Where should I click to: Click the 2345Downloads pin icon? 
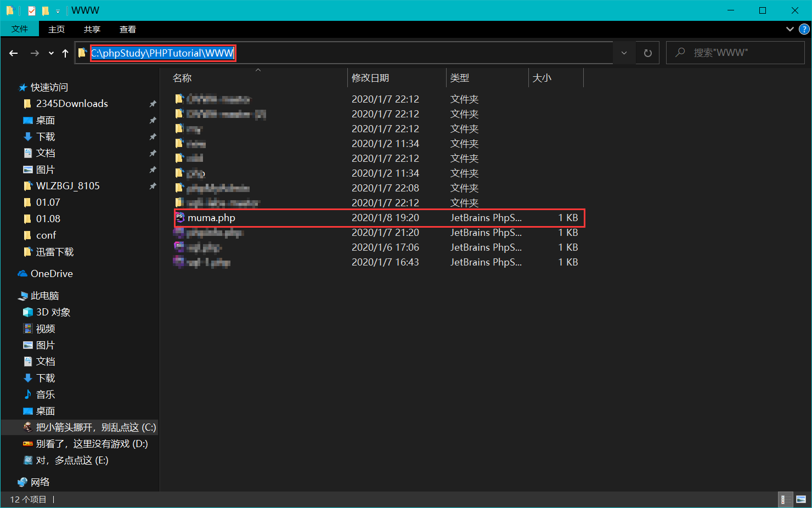pos(153,104)
